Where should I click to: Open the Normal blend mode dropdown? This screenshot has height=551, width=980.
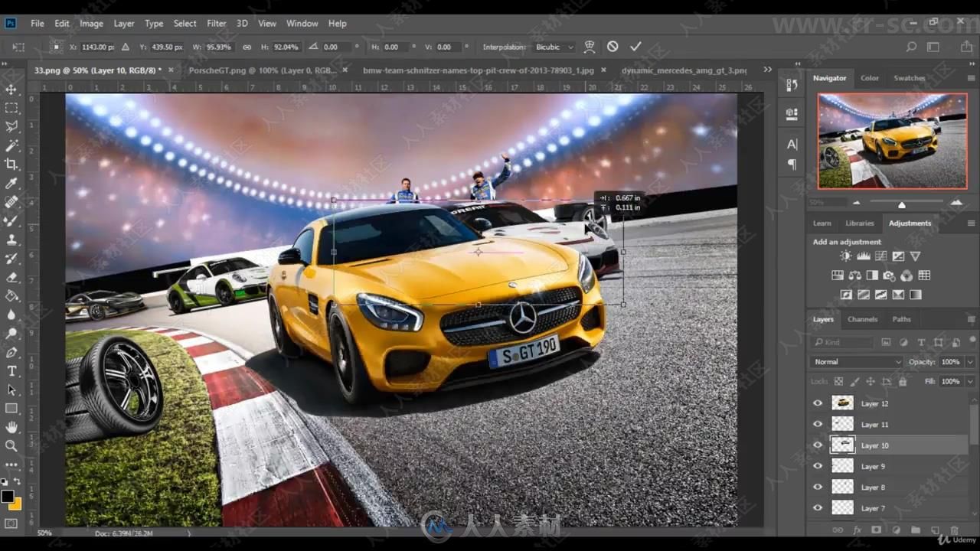tap(857, 362)
